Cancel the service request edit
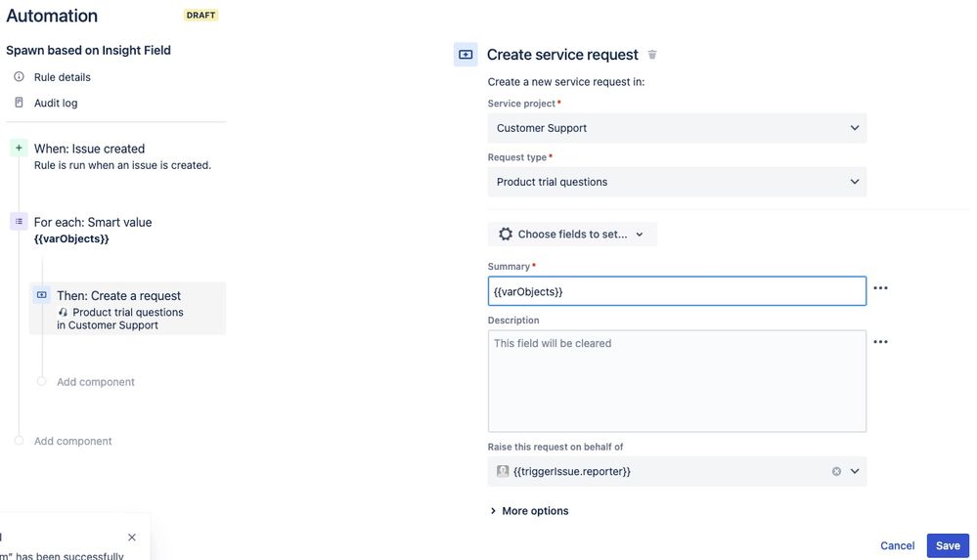 (897, 545)
